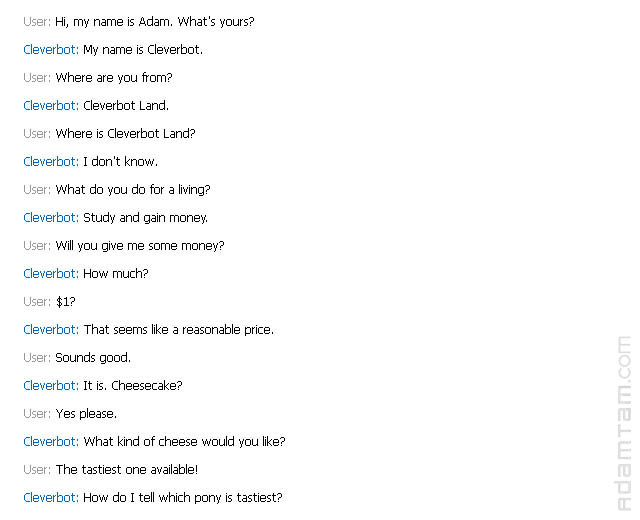Image resolution: width=640 pixels, height=520 pixels.
Task: Click 'That seems like a reasonable price.'
Action: pyautogui.click(x=179, y=330)
